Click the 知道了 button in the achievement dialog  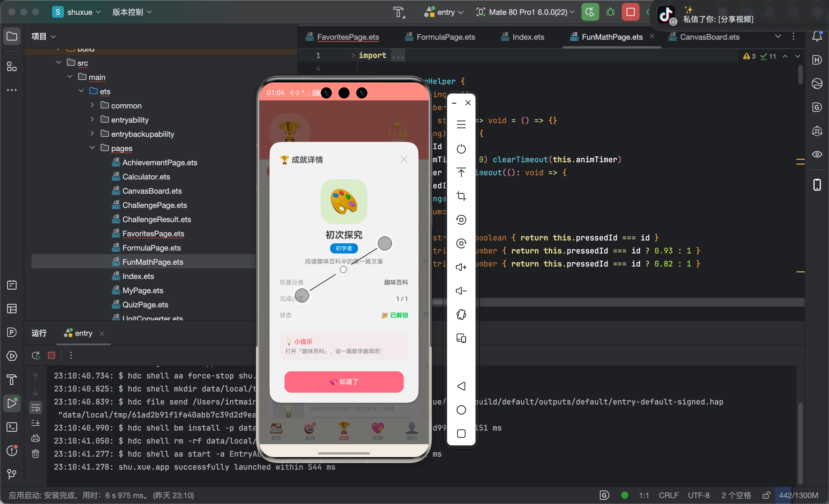[x=344, y=382]
